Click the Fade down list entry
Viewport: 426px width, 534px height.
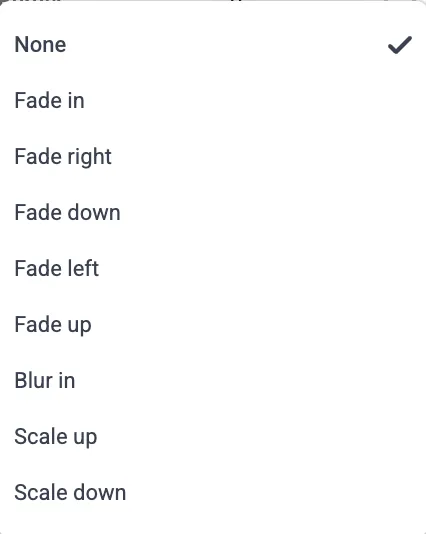(213, 213)
